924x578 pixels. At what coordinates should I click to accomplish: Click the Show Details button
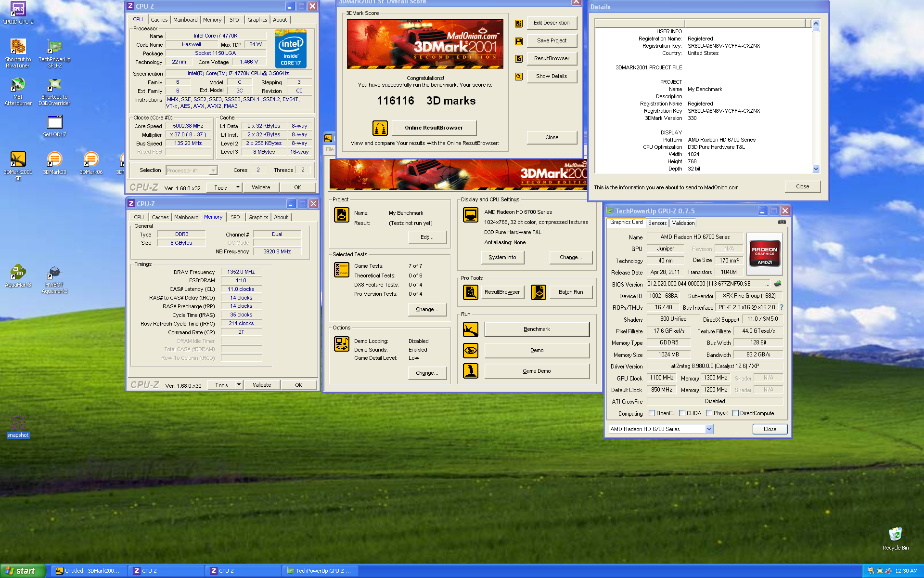(552, 77)
